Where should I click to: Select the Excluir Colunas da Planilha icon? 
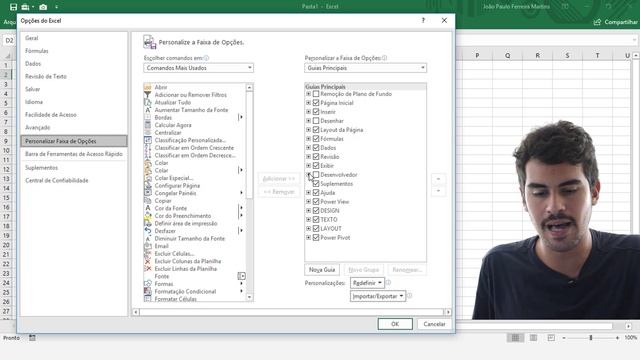tap(148, 261)
